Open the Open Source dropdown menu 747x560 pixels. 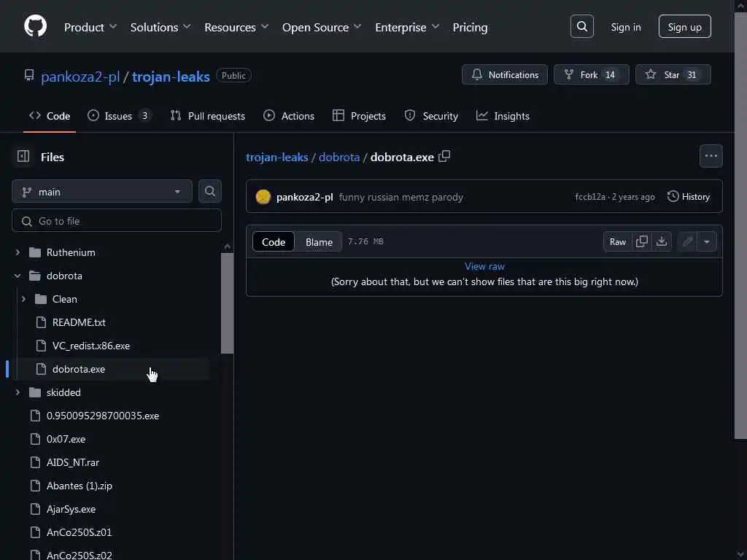(x=322, y=27)
